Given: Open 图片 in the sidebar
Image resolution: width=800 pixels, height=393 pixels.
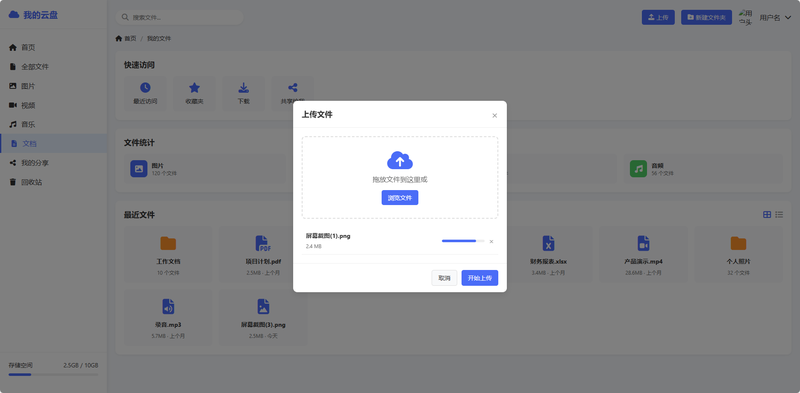Looking at the screenshot, I should click(x=54, y=86).
